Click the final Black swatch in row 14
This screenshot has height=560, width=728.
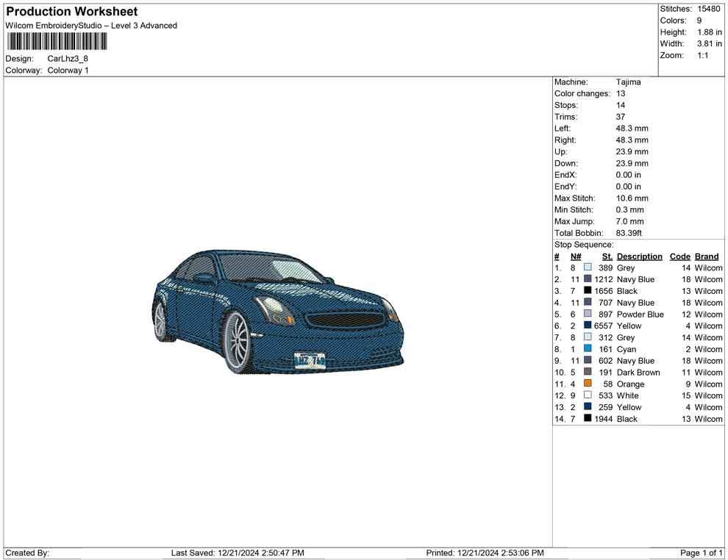[588, 419]
